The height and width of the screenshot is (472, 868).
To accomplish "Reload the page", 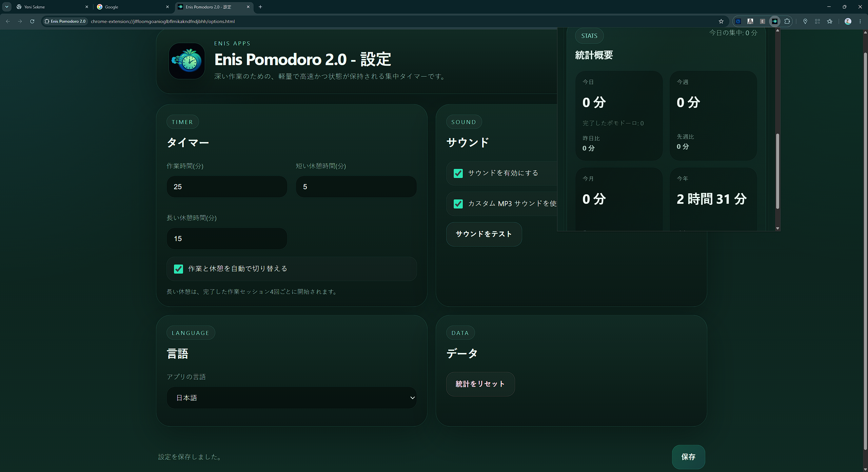I will [32, 21].
